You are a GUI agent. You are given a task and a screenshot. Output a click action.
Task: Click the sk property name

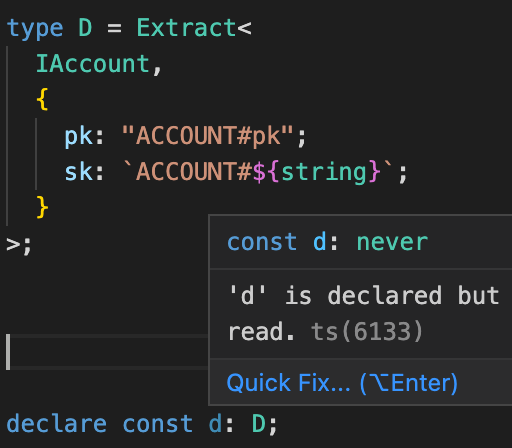[79, 171]
